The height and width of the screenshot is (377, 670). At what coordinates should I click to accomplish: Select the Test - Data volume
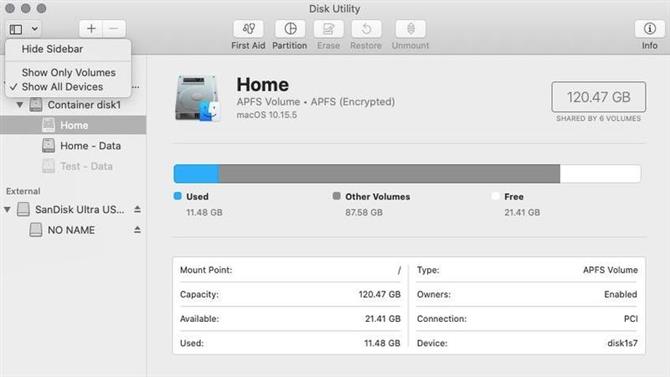pos(86,166)
